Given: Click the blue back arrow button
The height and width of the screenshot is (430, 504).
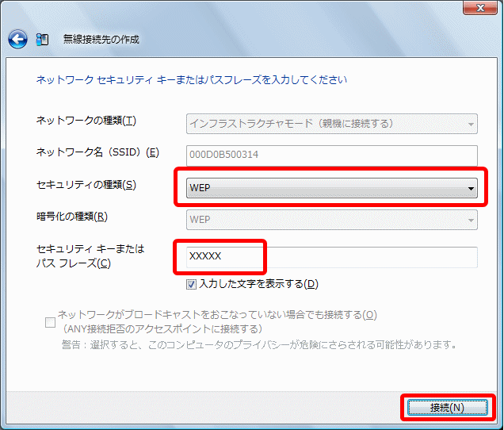Looking at the screenshot, I should coord(17,39).
